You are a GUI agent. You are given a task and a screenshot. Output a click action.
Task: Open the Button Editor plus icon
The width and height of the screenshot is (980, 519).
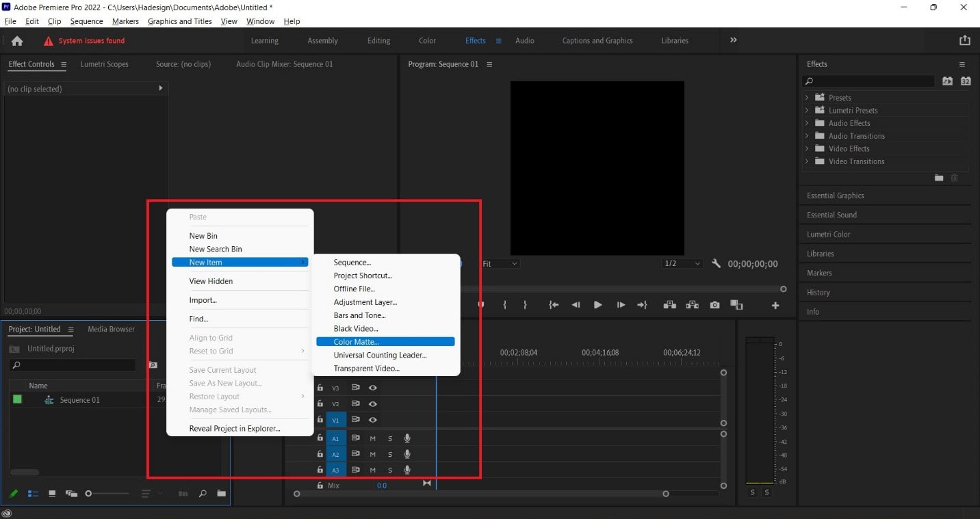(775, 306)
